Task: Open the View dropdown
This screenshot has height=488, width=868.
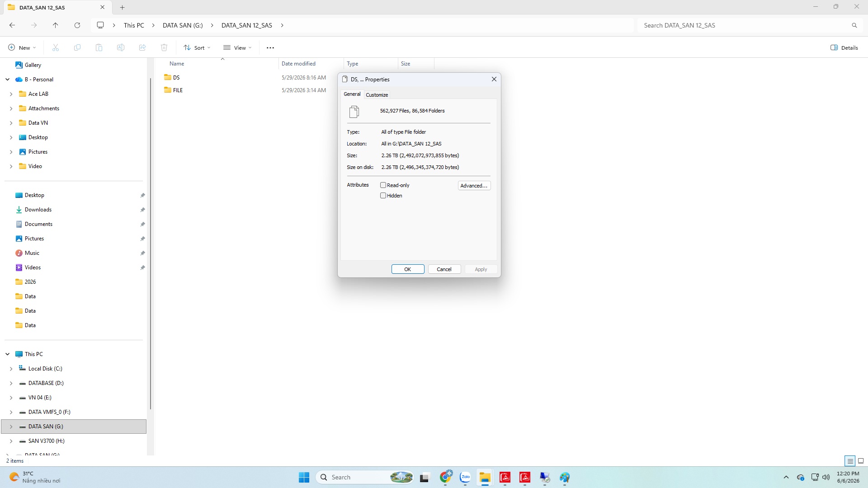Action: click(237, 47)
